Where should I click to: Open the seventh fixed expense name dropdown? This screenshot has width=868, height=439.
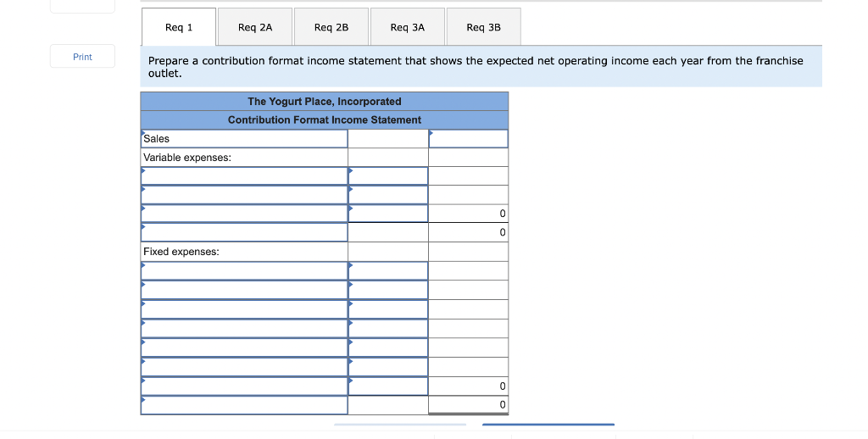[x=244, y=386]
